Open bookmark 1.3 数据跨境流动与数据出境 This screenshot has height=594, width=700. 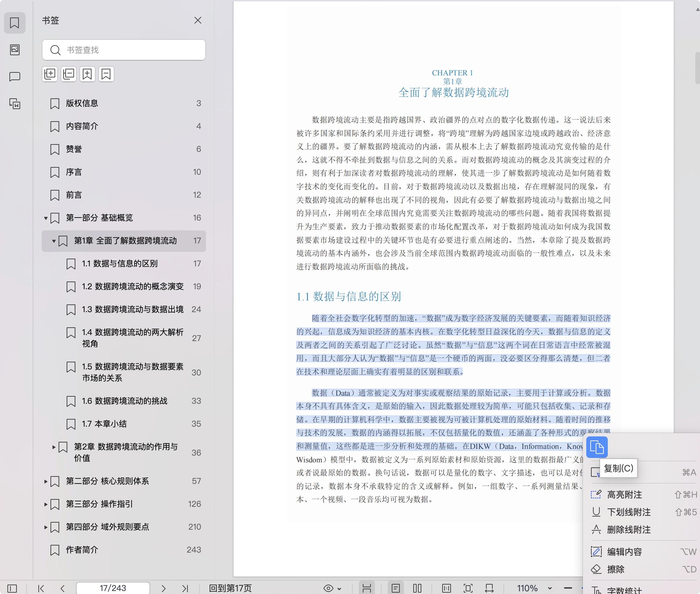click(133, 309)
